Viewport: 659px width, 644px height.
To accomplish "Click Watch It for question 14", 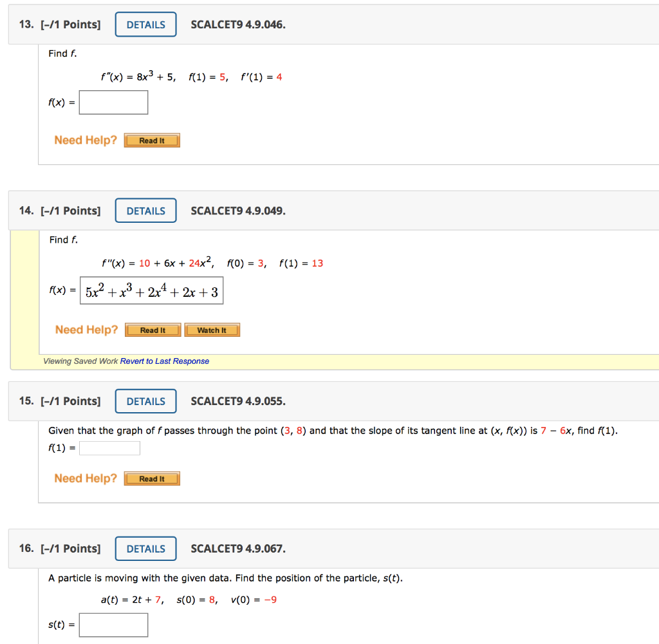I will coord(212,330).
